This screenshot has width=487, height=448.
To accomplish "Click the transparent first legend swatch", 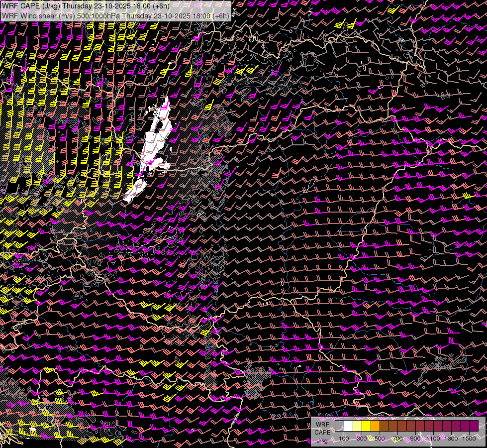I will click(x=339, y=426).
